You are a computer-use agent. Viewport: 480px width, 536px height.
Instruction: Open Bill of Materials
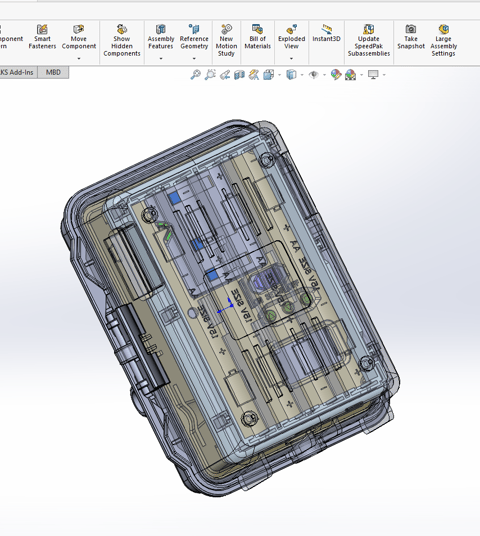point(257,37)
